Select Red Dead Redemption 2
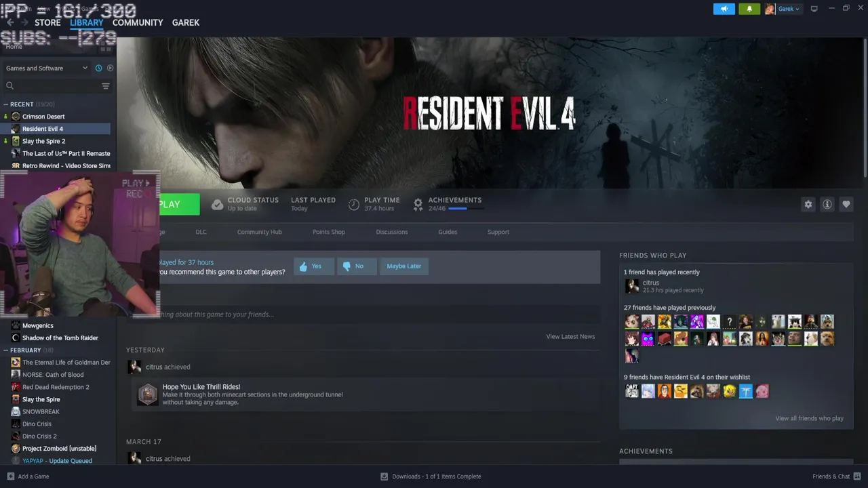Viewport: 868px width, 488px height. tap(56, 387)
